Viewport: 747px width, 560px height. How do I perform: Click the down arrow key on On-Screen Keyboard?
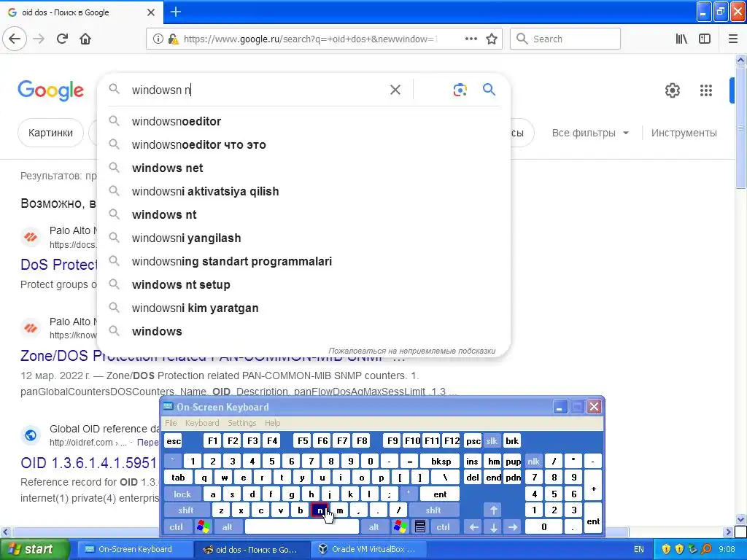pos(494,526)
